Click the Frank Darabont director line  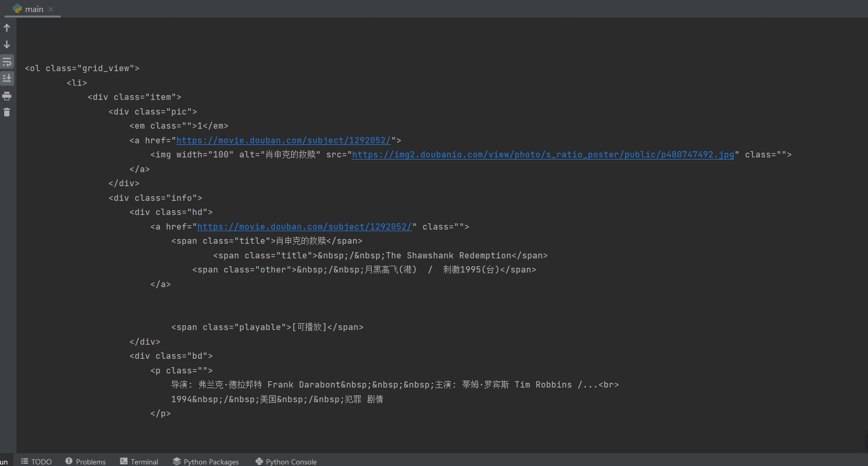pos(395,385)
